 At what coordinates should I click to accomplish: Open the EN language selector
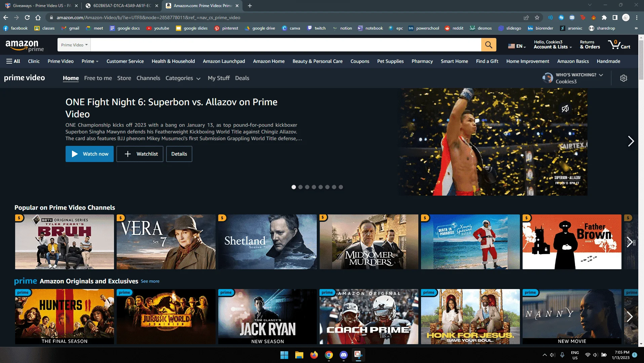[x=517, y=46]
